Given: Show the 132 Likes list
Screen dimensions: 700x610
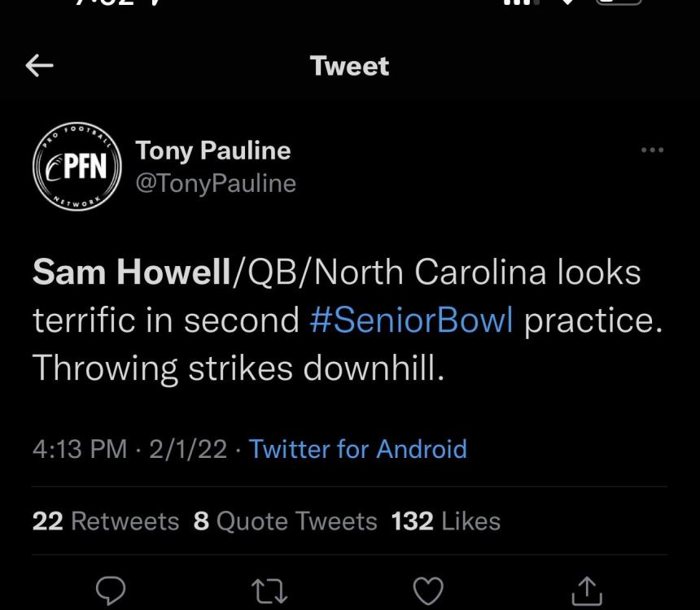Looking at the screenshot, I should point(445,521).
